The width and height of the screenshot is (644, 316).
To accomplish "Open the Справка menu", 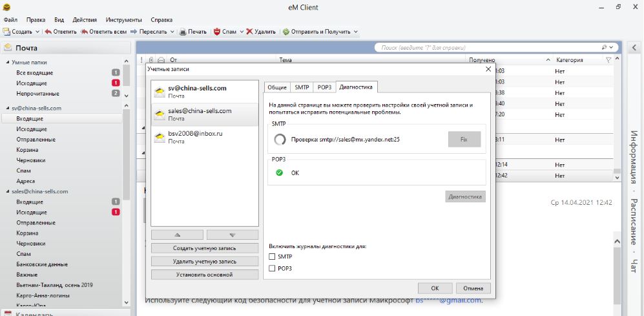I will tap(161, 20).
